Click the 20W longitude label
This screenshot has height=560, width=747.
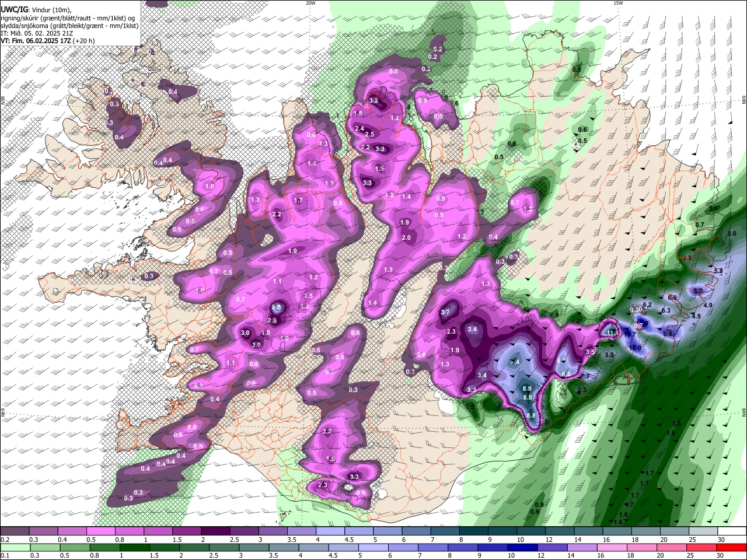pyautogui.click(x=310, y=3)
